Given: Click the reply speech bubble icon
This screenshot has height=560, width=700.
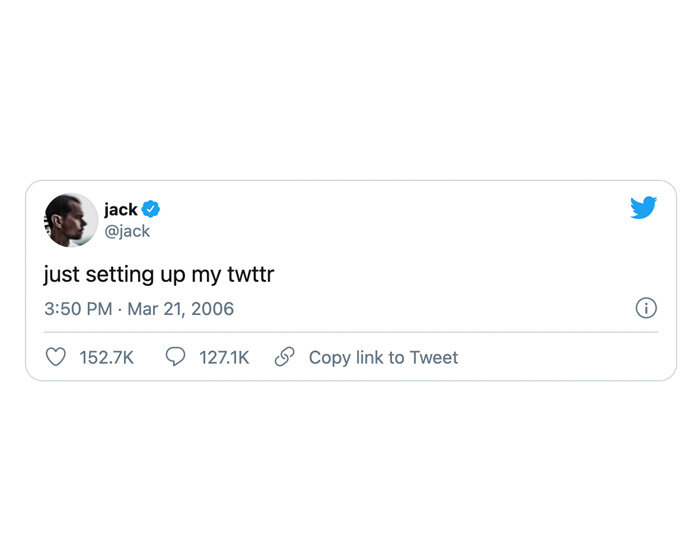Looking at the screenshot, I should pos(175,357).
